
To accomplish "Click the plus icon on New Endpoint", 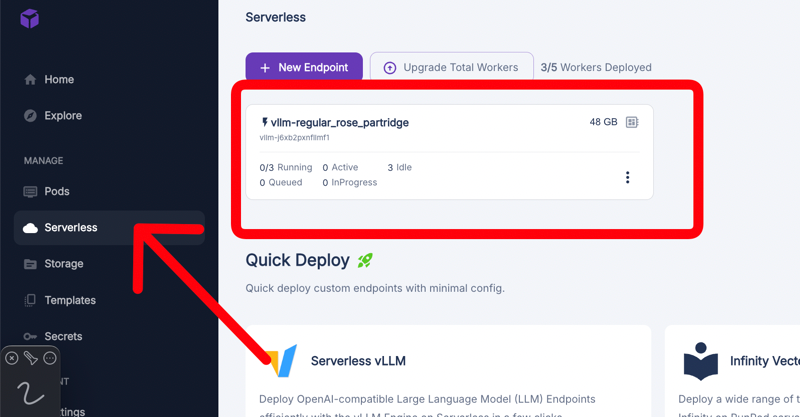I will tap(265, 68).
